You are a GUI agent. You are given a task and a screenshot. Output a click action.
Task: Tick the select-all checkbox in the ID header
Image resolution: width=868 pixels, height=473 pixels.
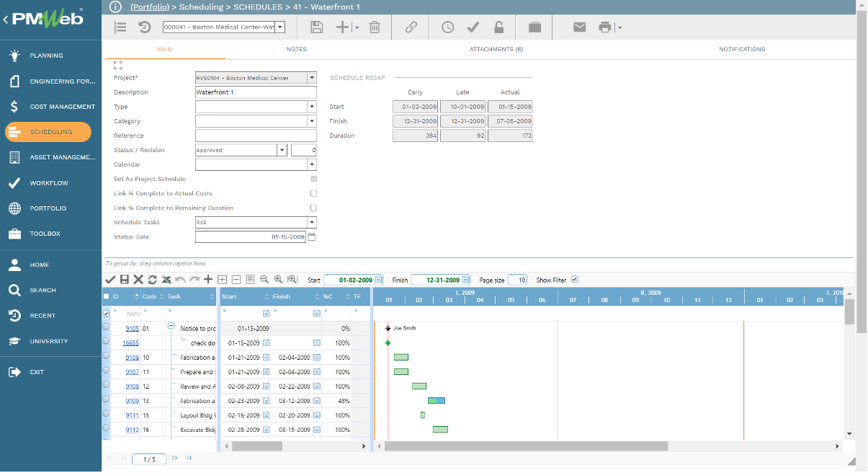(107, 296)
